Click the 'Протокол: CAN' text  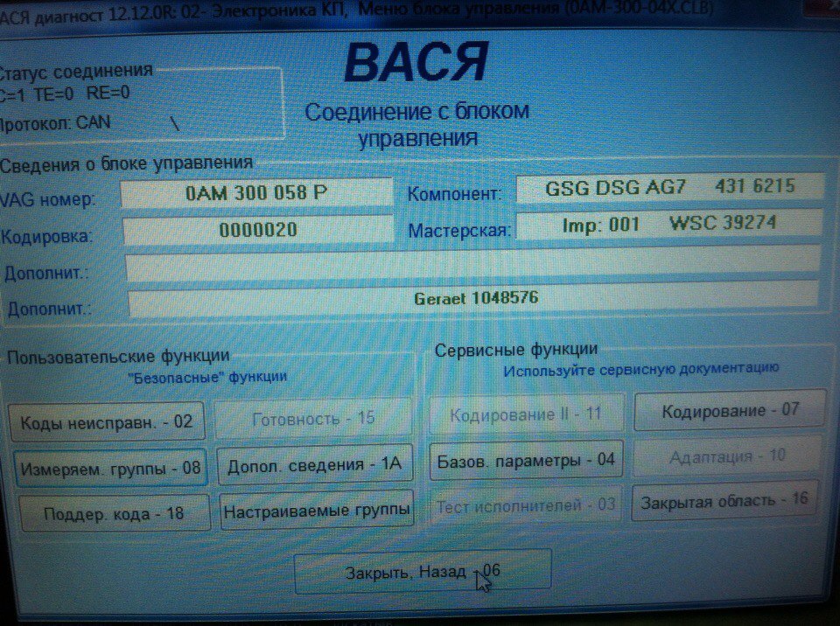coord(55,123)
